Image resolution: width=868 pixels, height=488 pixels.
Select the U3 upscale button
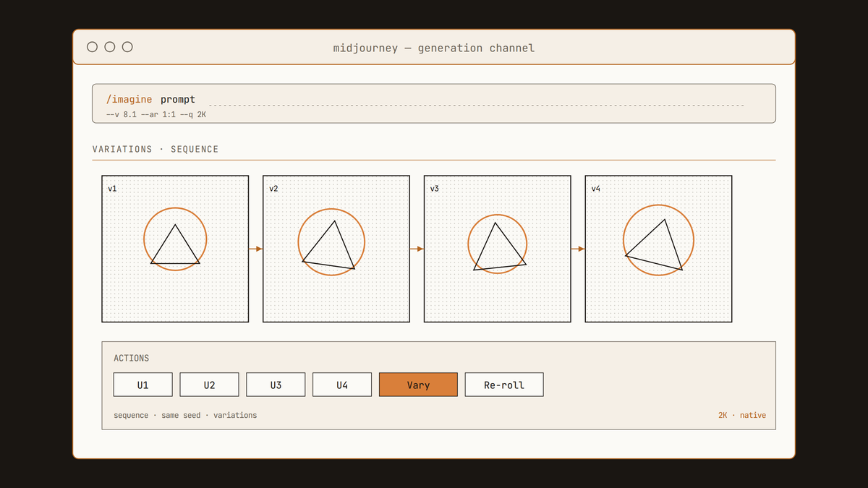[x=276, y=385]
